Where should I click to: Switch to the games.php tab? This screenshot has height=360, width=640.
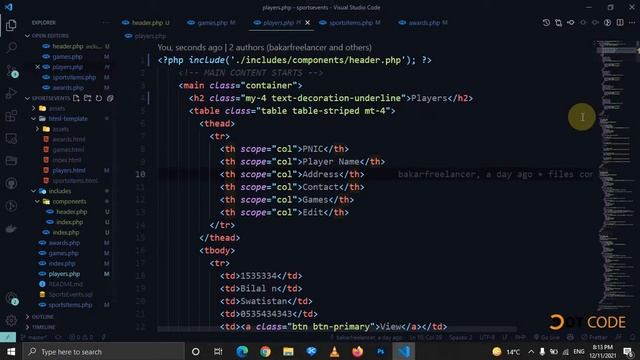pyautogui.click(x=211, y=23)
